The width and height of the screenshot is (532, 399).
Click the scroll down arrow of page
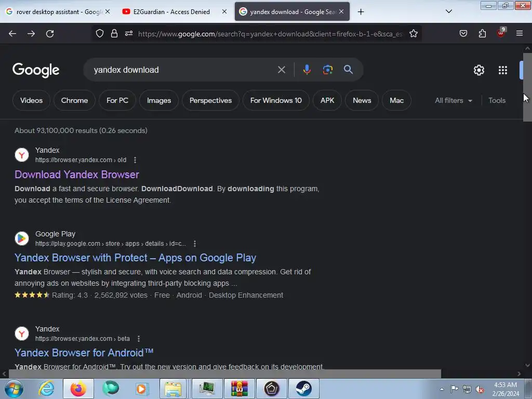click(527, 365)
